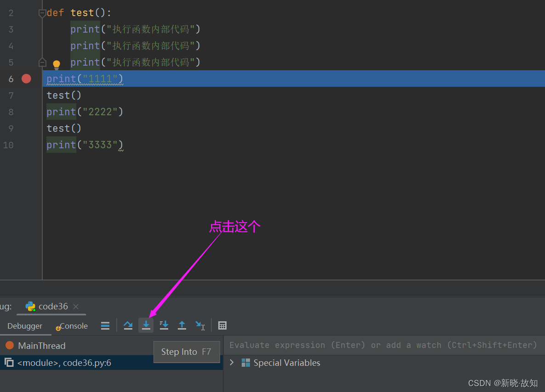Open the Evaluate Expression calculator icon

click(222, 325)
